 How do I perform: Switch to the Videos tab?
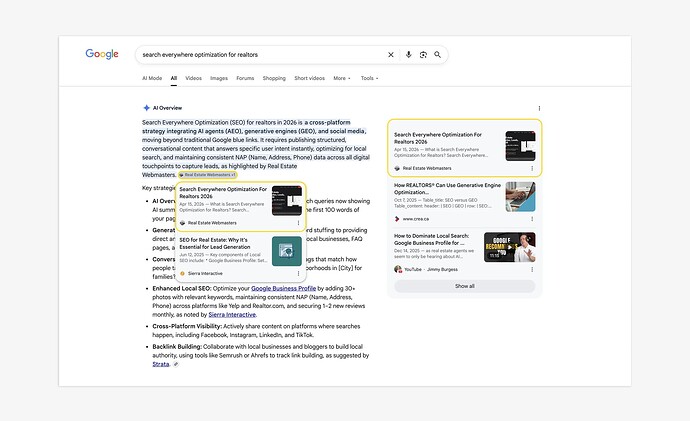click(193, 78)
